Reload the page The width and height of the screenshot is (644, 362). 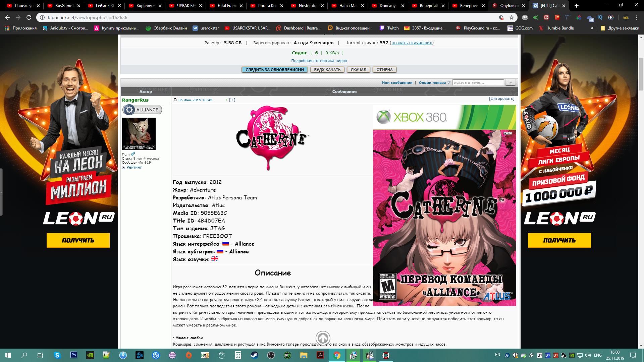29,17
